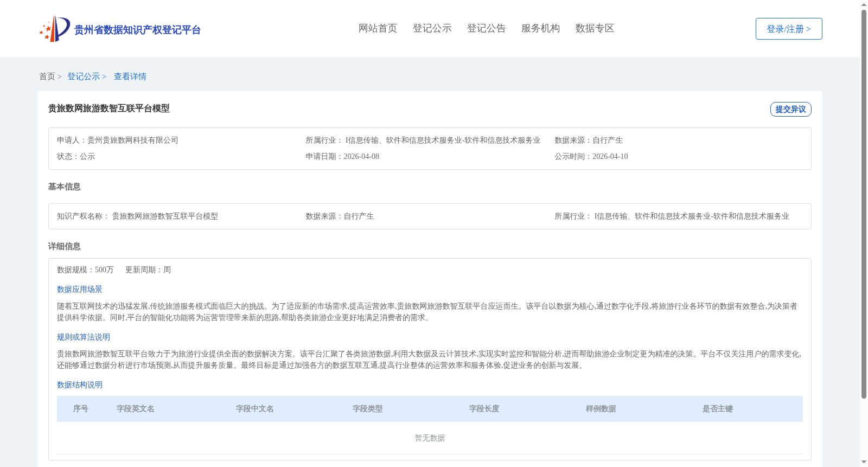Screen dimensions: 868x467
Task: Click 知识产权名称 value in basic info
Action: 165,216
